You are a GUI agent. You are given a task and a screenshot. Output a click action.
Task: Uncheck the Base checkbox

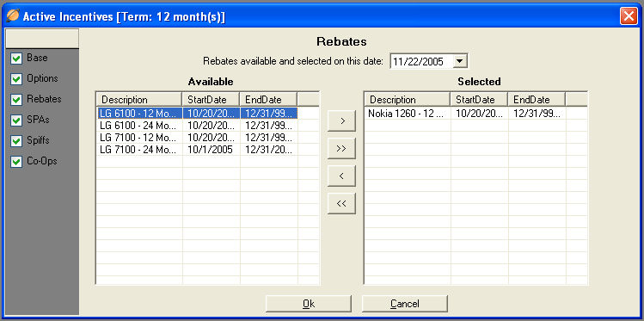point(16,59)
